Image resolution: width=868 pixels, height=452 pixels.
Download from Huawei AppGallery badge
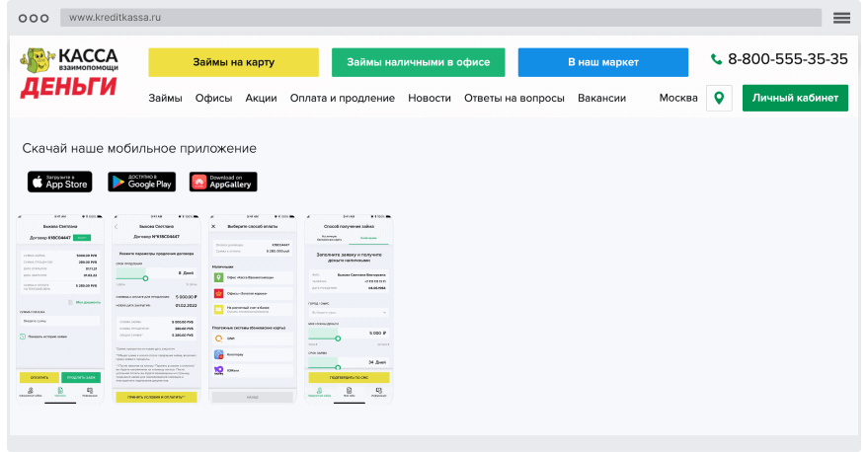223,182
